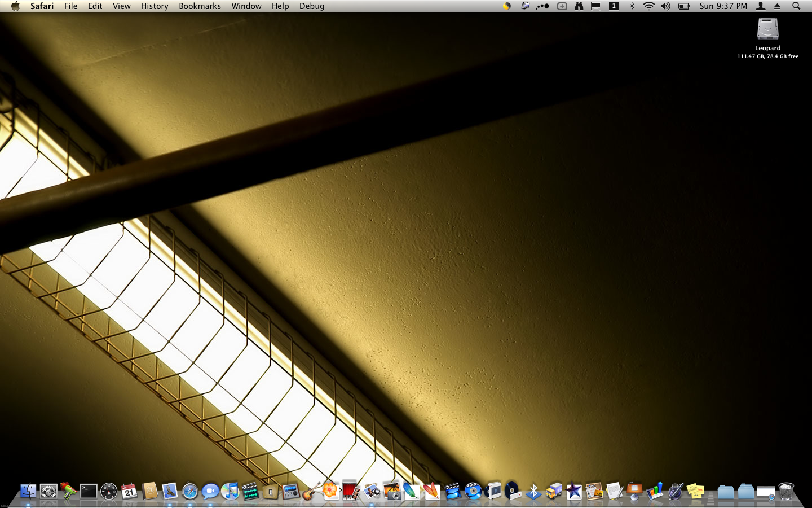Launch iTunes from the Dock
Screen dimensions: 812x508
pos(230,491)
